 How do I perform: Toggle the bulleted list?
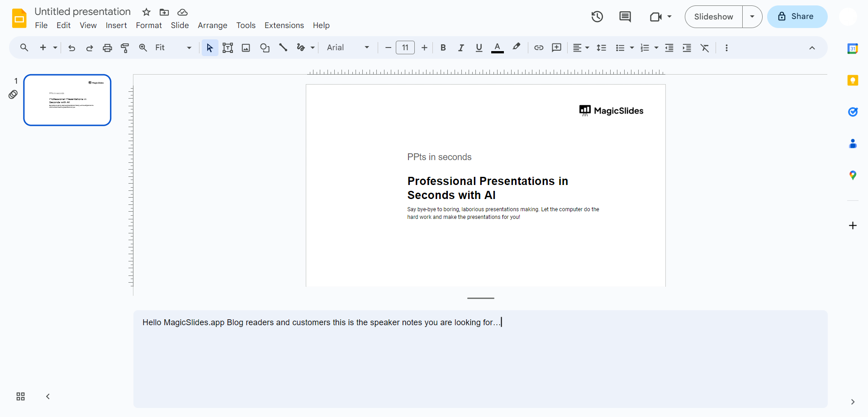tap(620, 47)
